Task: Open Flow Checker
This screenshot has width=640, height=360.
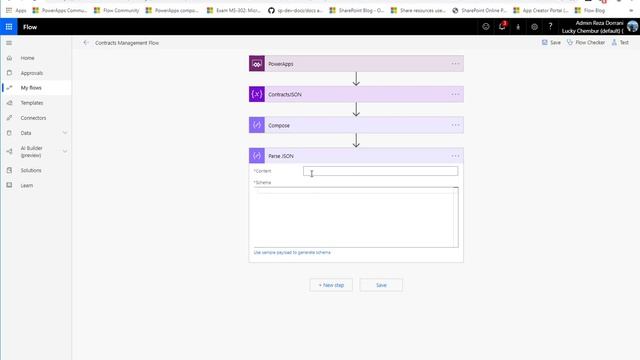Action: 586,42
